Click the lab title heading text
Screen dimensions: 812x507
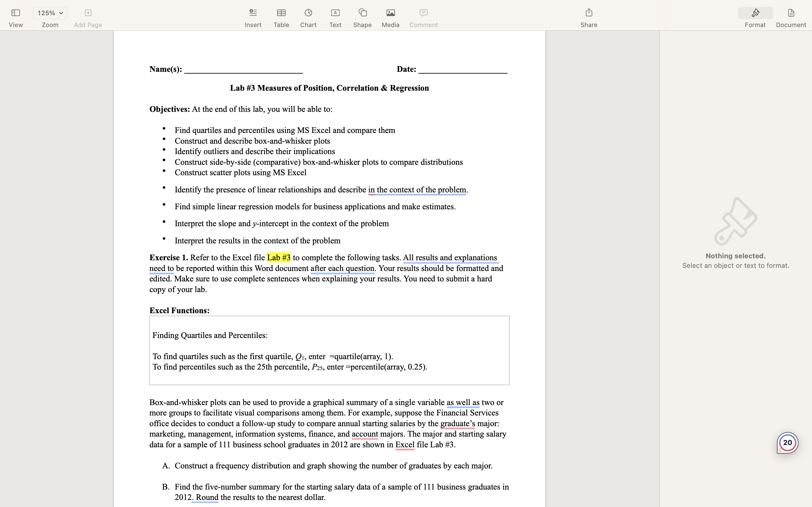(x=329, y=88)
